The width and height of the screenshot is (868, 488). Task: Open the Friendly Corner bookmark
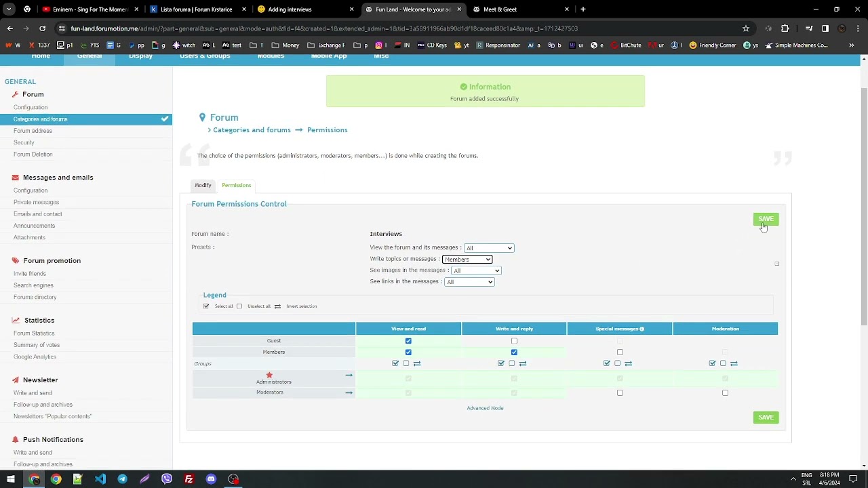click(713, 45)
